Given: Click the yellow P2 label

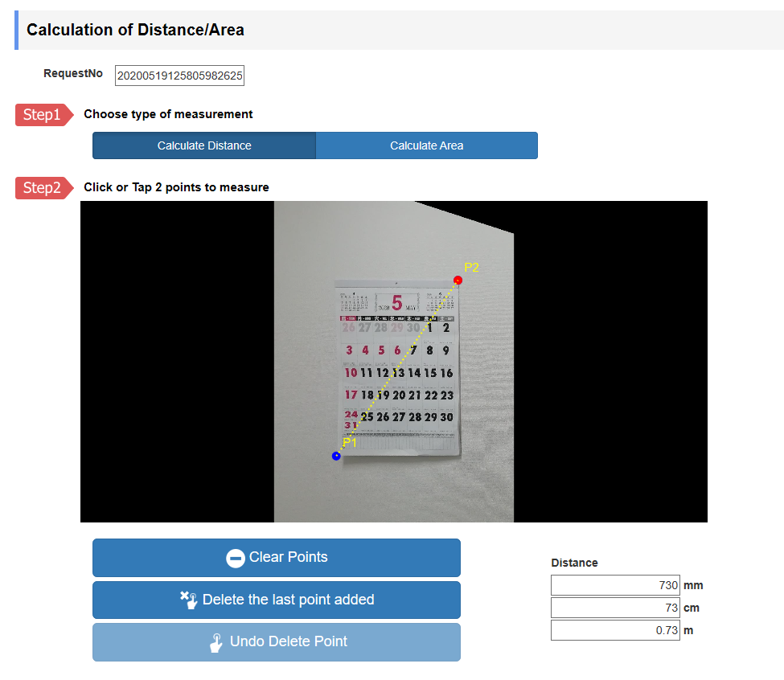Looking at the screenshot, I should (471, 268).
